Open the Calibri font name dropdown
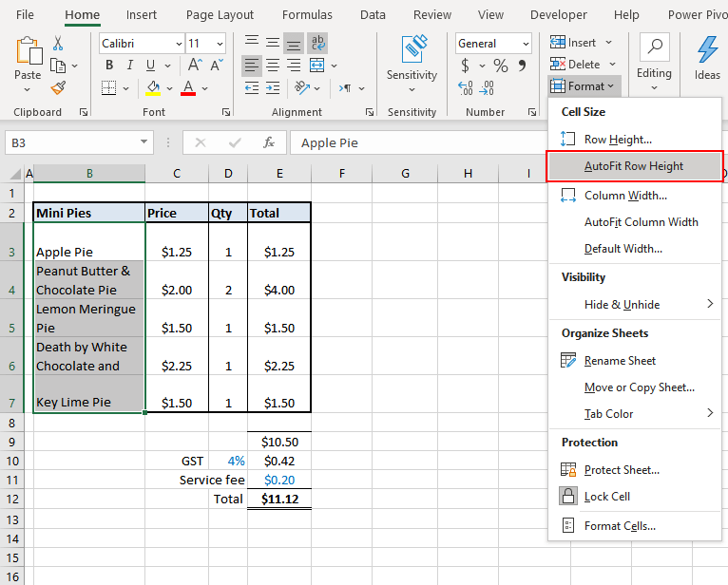The width and height of the screenshot is (728, 585). 179,44
